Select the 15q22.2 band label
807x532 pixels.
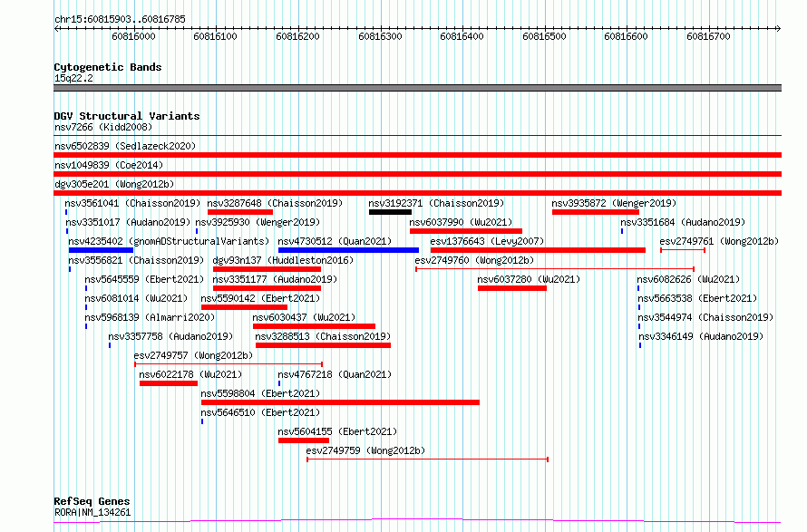click(73, 78)
